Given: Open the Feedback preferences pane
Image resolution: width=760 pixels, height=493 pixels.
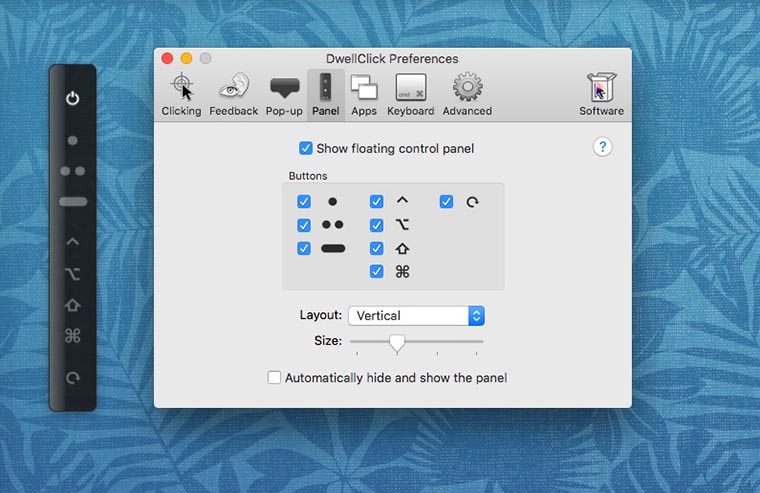Looking at the screenshot, I should (234, 95).
